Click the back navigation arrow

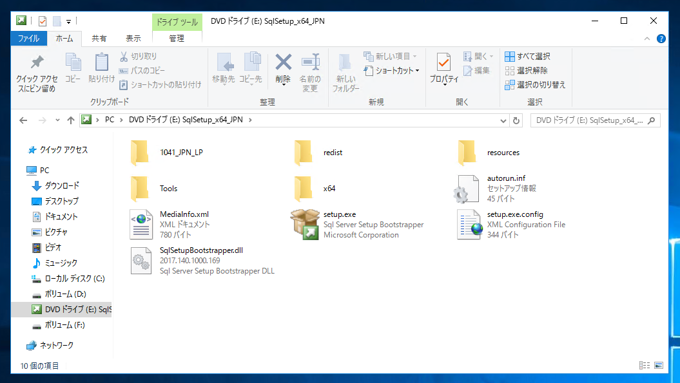(x=23, y=120)
